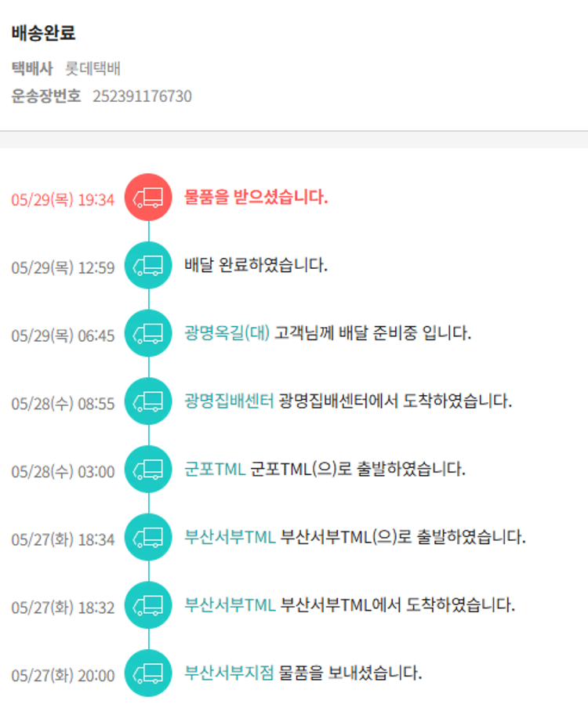Screen dimensions: 588x704
Task: Click the truck icon at 05/27 18:32
Action: click(148, 605)
